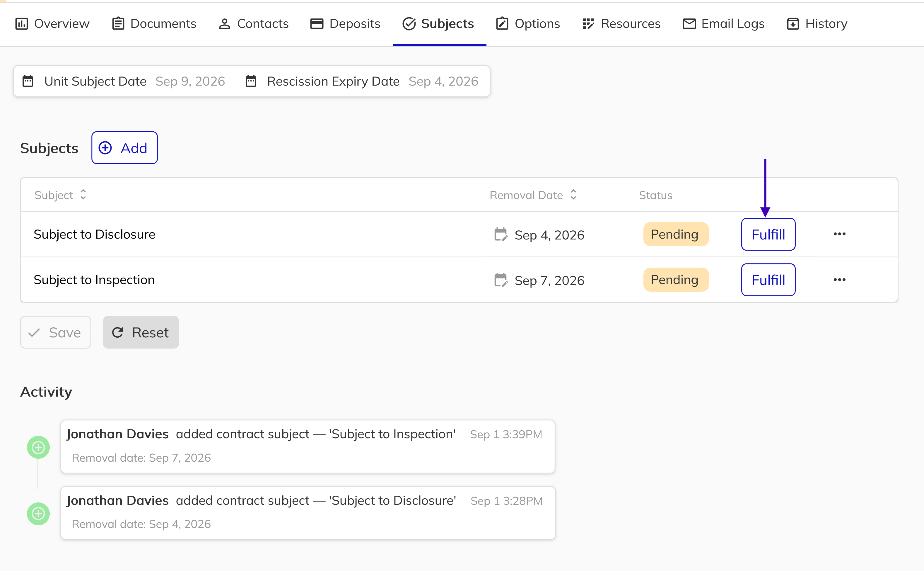Viewport: 924px width, 571px height.
Task: Click the Unit Subject Date calendar icon
Action: point(28,81)
